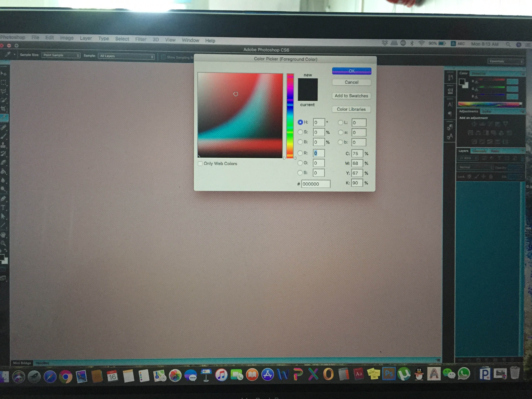Screen dimensions: 532x399
Task: Click the Color Libraries button
Action: [x=351, y=109]
